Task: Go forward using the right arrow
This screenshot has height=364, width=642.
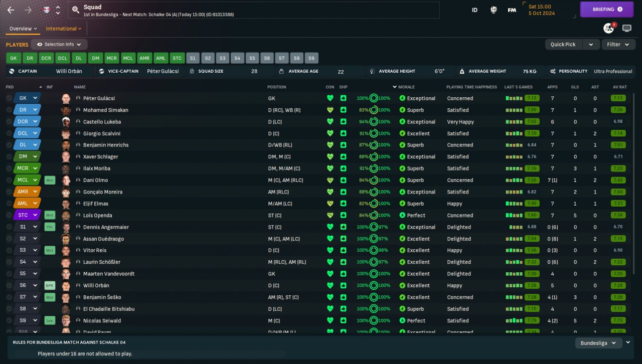Action: pyautogui.click(x=28, y=10)
